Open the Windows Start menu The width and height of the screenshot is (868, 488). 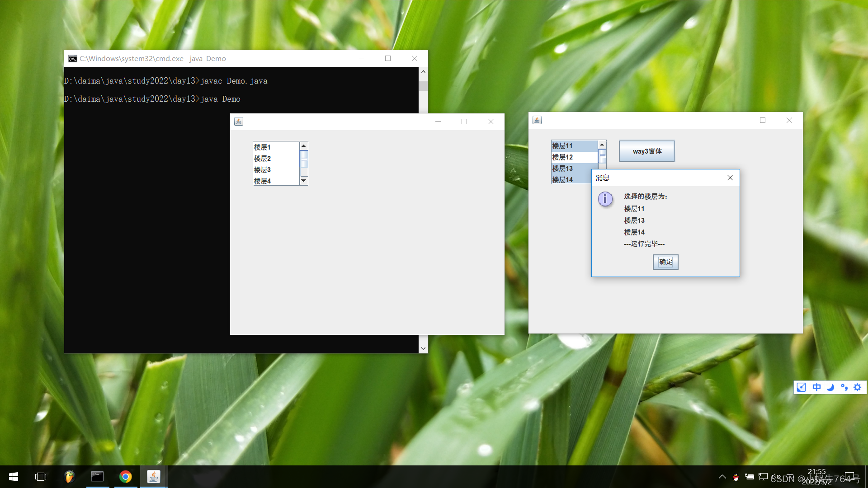click(x=14, y=477)
